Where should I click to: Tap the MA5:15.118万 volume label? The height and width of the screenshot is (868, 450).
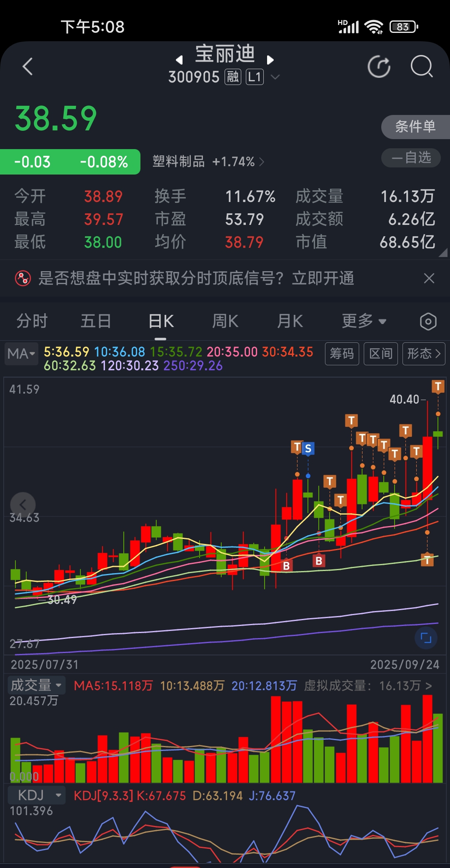click(x=113, y=686)
